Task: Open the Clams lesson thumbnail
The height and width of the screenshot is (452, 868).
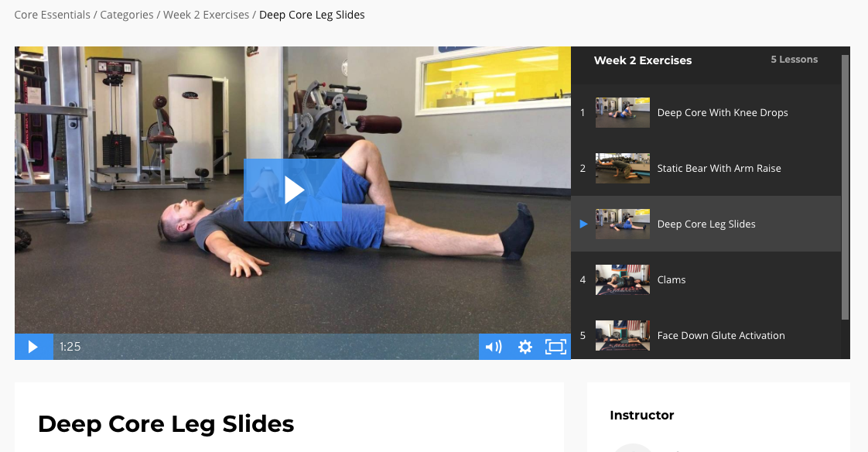Action: [622, 279]
